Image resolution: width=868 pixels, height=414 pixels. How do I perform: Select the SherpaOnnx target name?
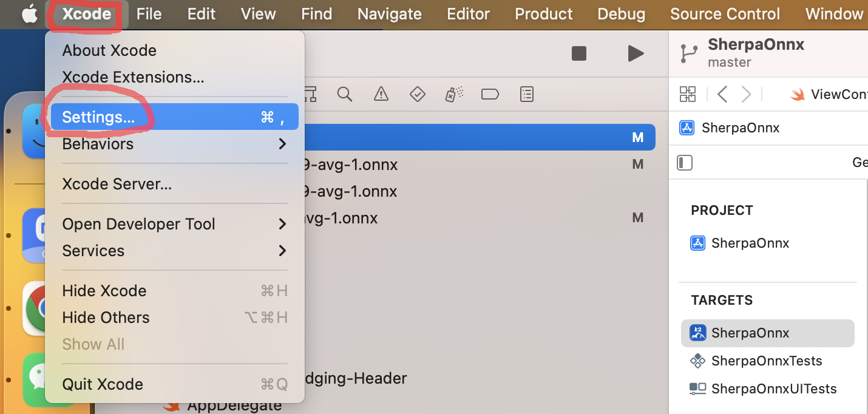point(750,333)
